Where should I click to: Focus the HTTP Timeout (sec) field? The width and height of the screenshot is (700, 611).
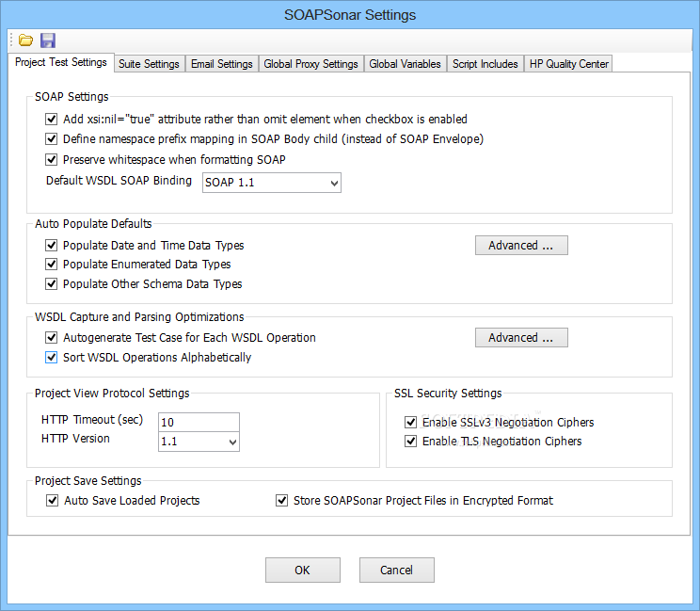tap(199, 422)
